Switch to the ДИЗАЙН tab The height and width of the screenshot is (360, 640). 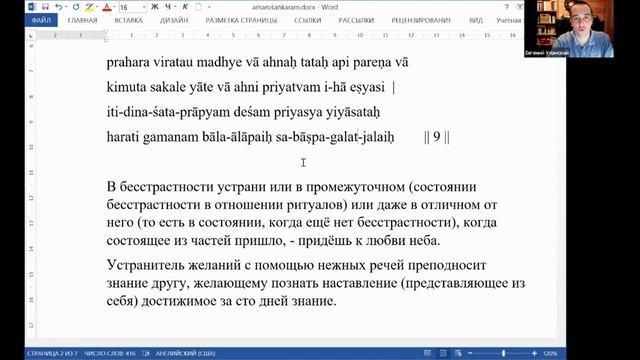174,20
